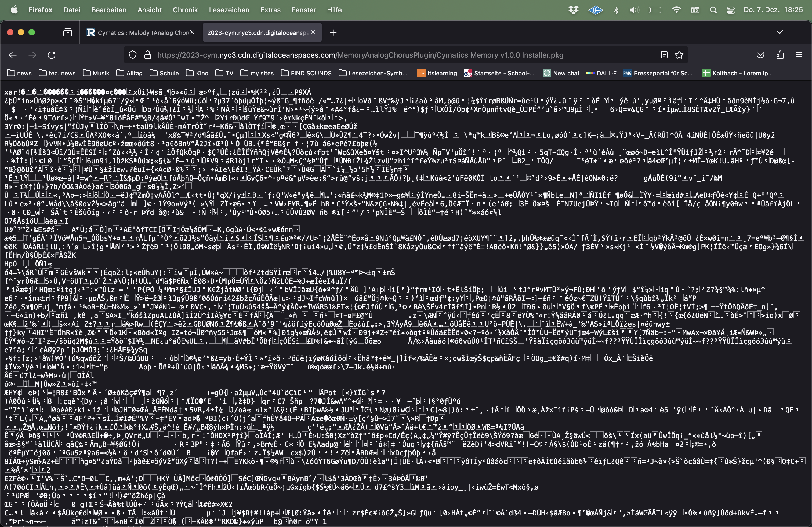The height and width of the screenshot is (527, 812).
Task: Open Firefox hamburger application menu
Action: pyautogui.click(x=799, y=55)
